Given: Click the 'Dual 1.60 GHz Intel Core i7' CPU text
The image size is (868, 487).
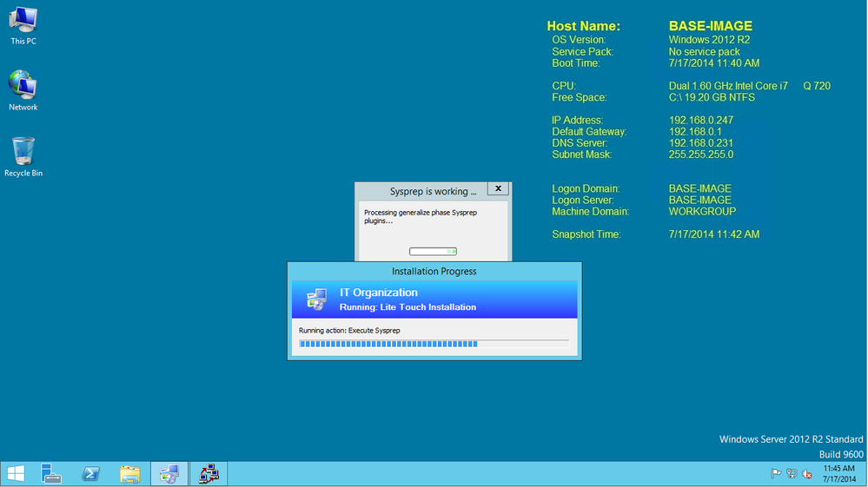Looking at the screenshot, I should 728,86.
